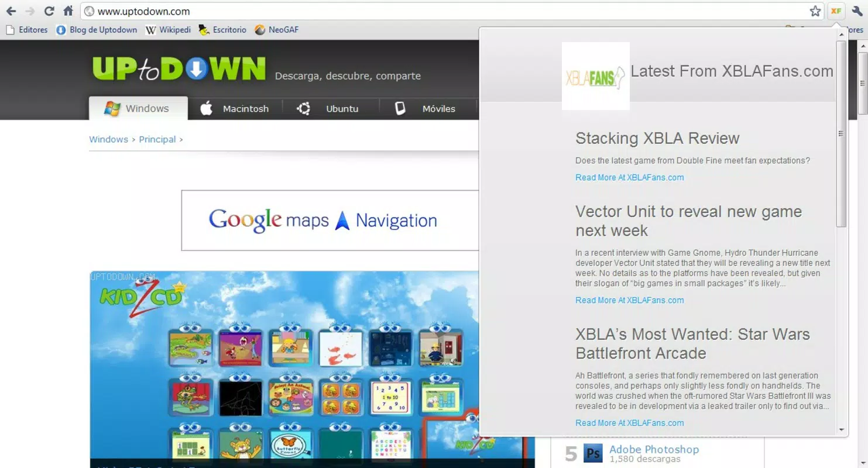
Task: Select the Windows platform tab
Action: click(x=138, y=108)
